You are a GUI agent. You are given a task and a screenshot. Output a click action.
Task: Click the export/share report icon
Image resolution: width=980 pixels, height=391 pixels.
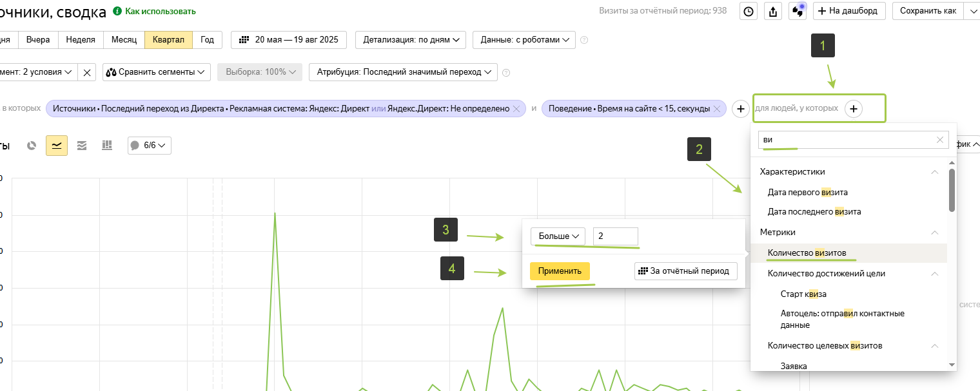pos(772,11)
